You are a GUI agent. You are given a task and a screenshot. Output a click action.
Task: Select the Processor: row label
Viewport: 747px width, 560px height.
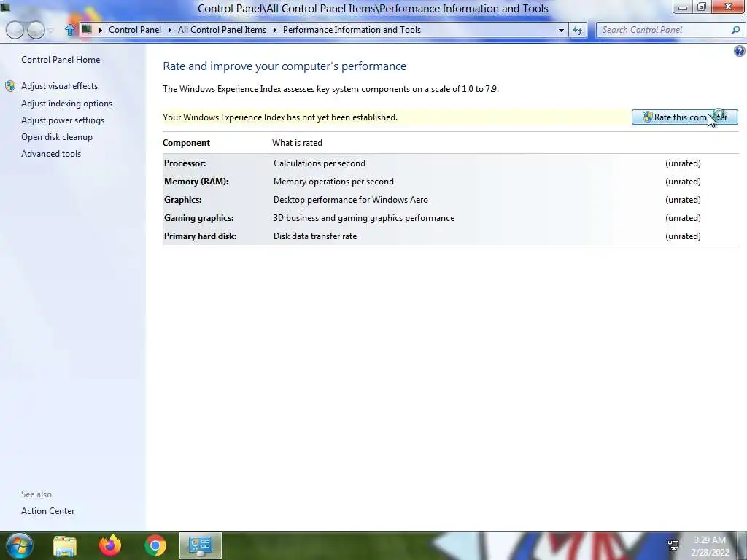point(185,163)
